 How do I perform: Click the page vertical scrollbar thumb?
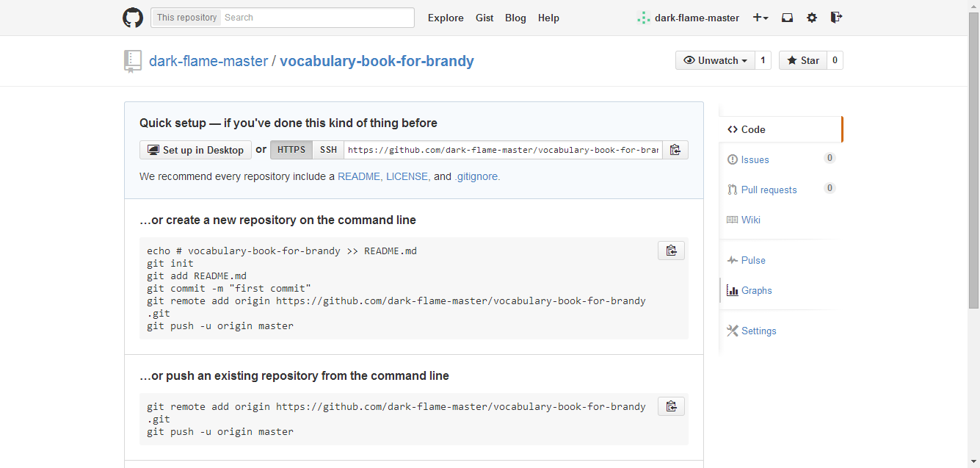(974, 159)
